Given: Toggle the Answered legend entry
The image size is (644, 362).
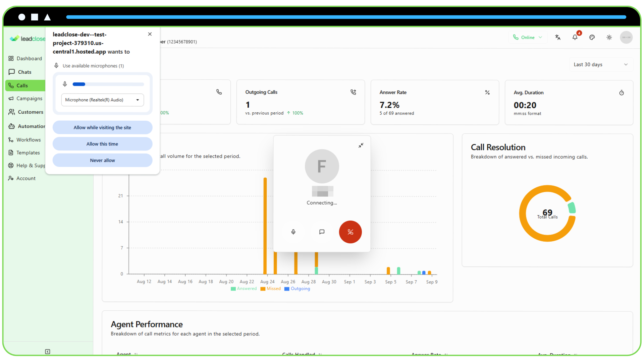Looking at the screenshot, I should pyautogui.click(x=244, y=289).
